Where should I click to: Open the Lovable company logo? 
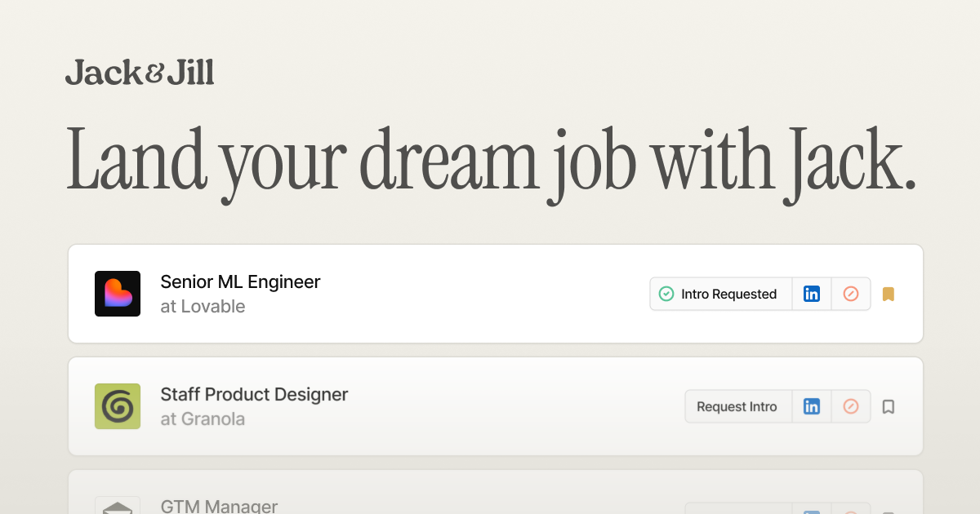point(118,294)
